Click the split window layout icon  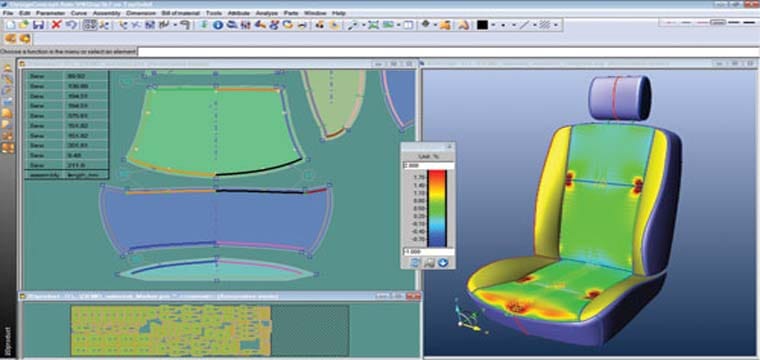click(409, 25)
